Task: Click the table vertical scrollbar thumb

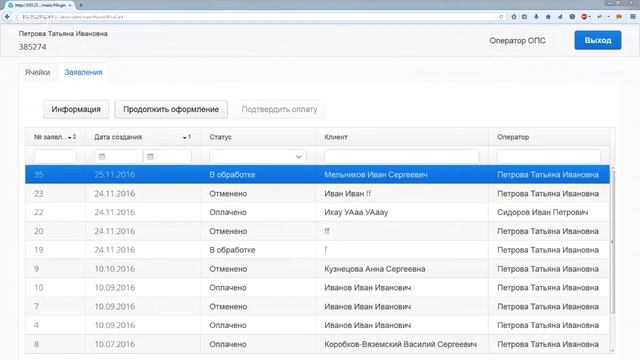Action: [612, 241]
